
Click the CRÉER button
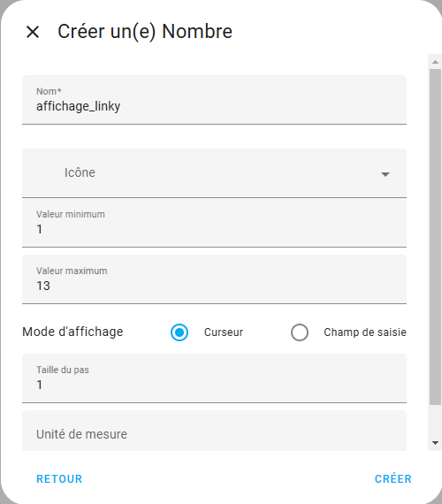point(393,478)
